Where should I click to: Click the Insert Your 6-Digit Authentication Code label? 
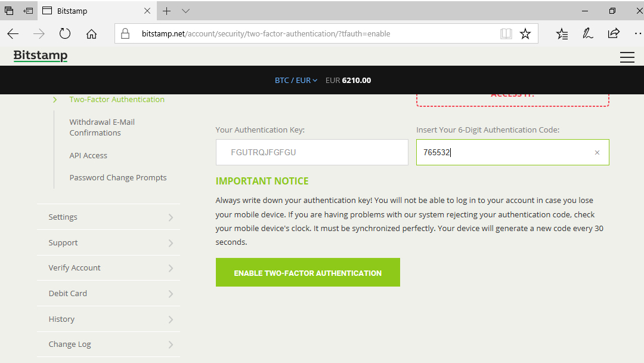tap(488, 130)
